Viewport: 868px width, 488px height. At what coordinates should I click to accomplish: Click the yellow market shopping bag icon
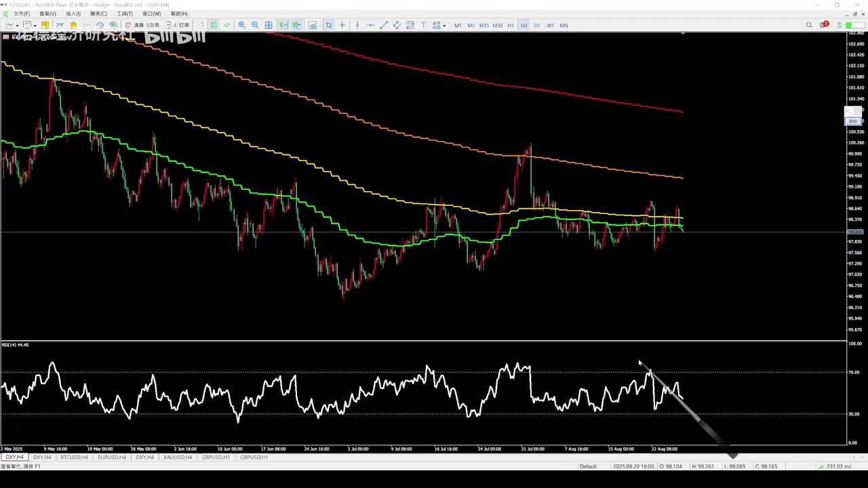pyautogui.click(x=73, y=25)
